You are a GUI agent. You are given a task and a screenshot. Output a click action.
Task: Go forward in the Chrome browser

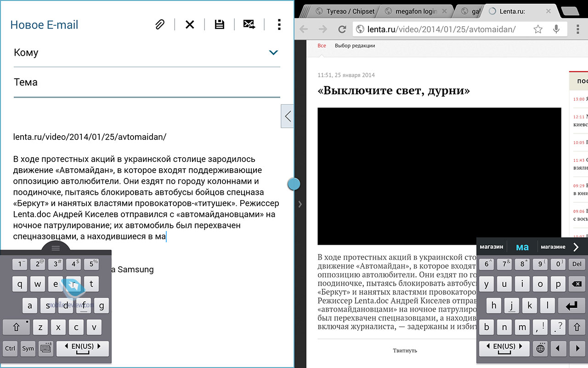tap(322, 29)
